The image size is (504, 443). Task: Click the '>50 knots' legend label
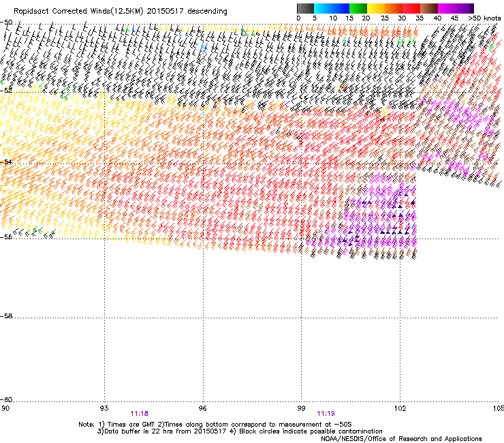coord(484,18)
